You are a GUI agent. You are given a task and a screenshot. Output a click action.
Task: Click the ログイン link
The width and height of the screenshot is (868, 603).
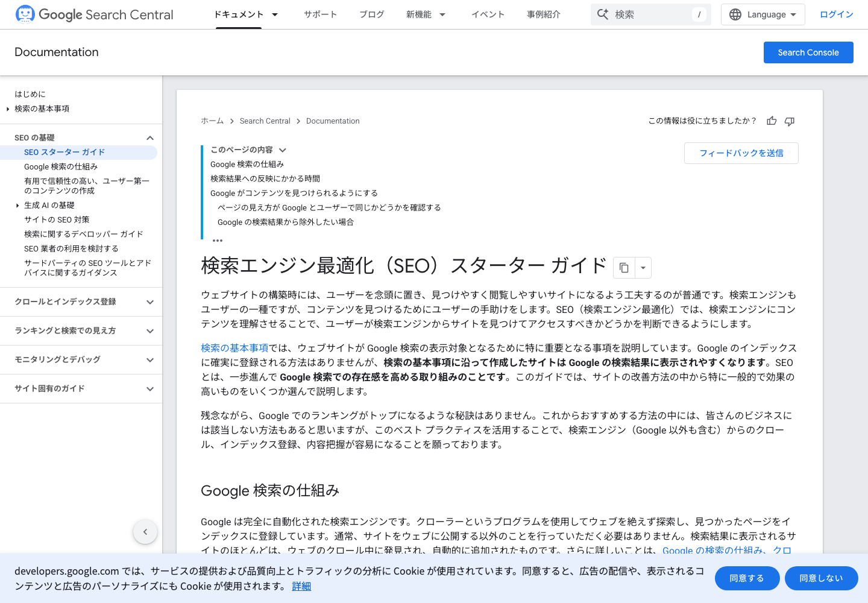837,14
